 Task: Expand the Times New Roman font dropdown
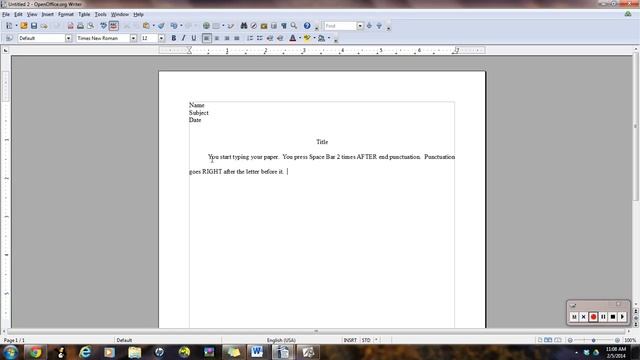[x=133, y=38]
